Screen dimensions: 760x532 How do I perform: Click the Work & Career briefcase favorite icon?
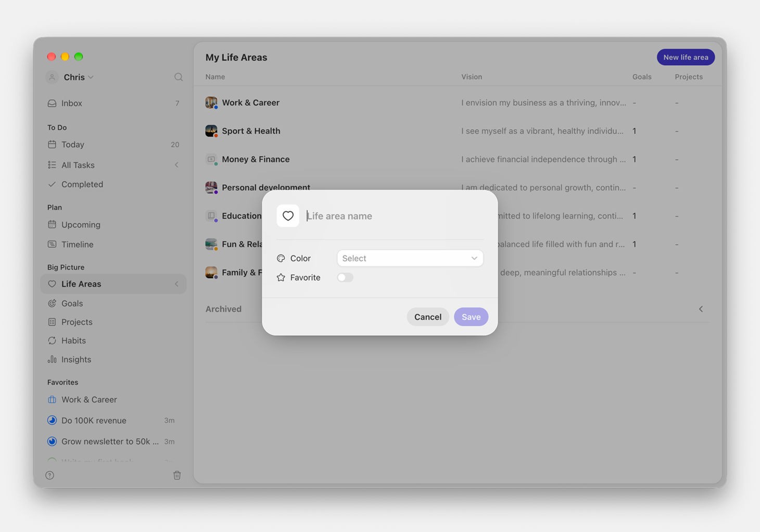click(52, 399)
